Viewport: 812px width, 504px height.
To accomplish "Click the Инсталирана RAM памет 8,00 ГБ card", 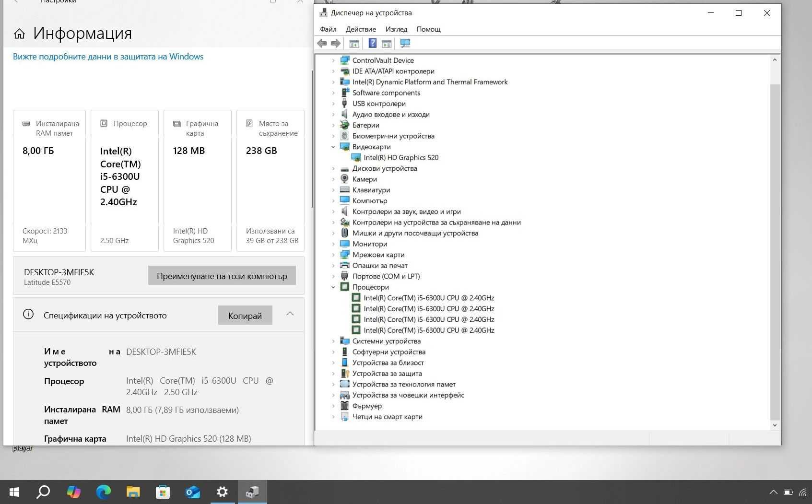I will pyautogui.click(x=49, y=181).
